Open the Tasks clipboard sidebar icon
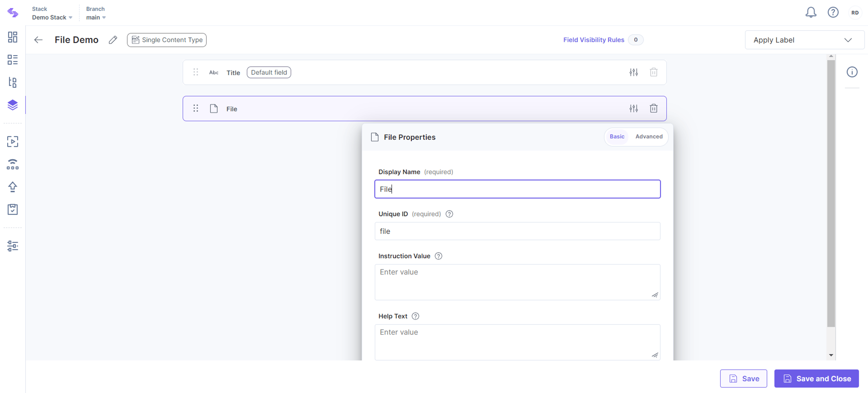Screen dimensions: 868x393 click(12, 209)
